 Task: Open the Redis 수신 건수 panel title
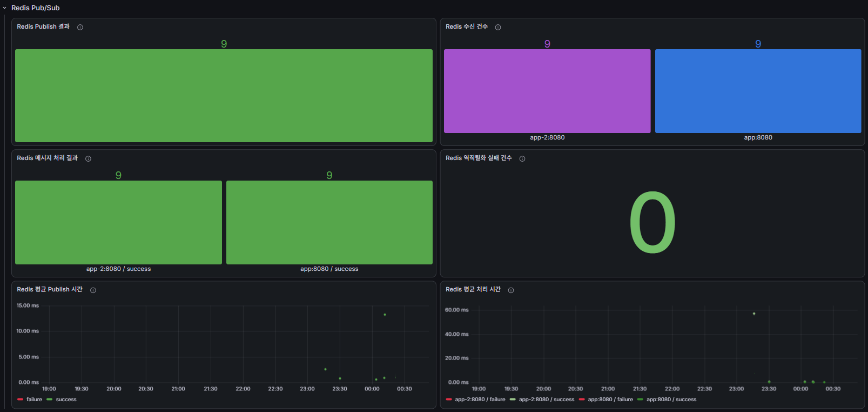point(467,26)
